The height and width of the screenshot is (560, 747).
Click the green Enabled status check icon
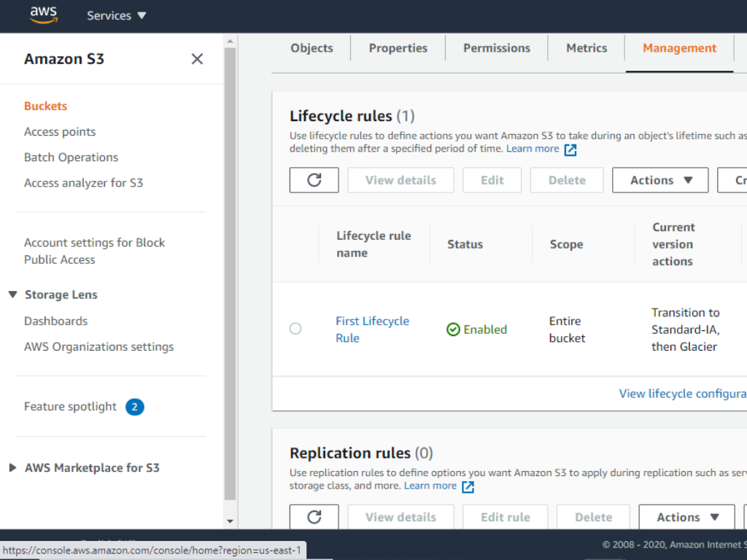(453, 330)
